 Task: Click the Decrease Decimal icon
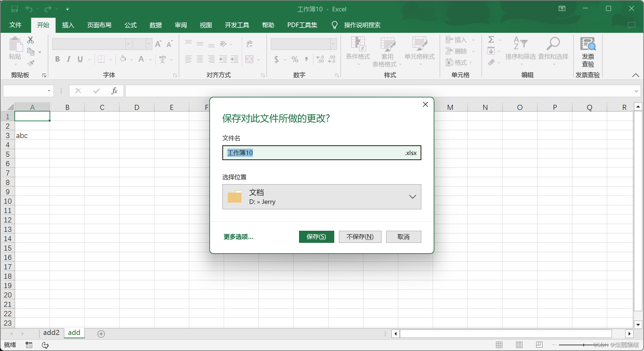tap(332, 59)
